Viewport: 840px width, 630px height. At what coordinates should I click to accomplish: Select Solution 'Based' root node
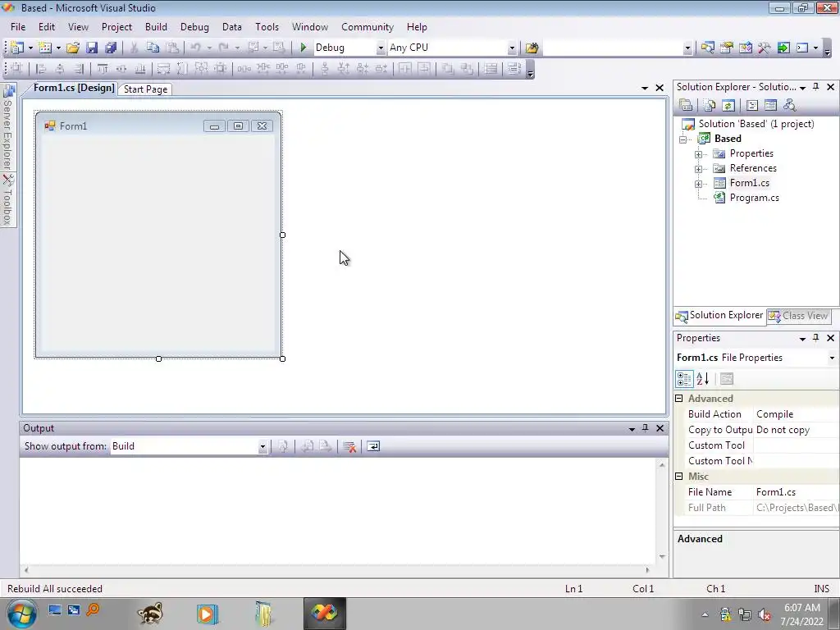756,124
